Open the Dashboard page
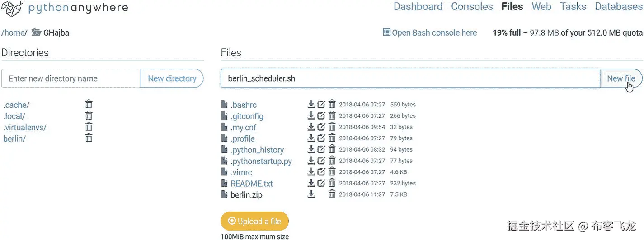The width and height of the screenshot is (644, 240). click(x=418, y=6)
